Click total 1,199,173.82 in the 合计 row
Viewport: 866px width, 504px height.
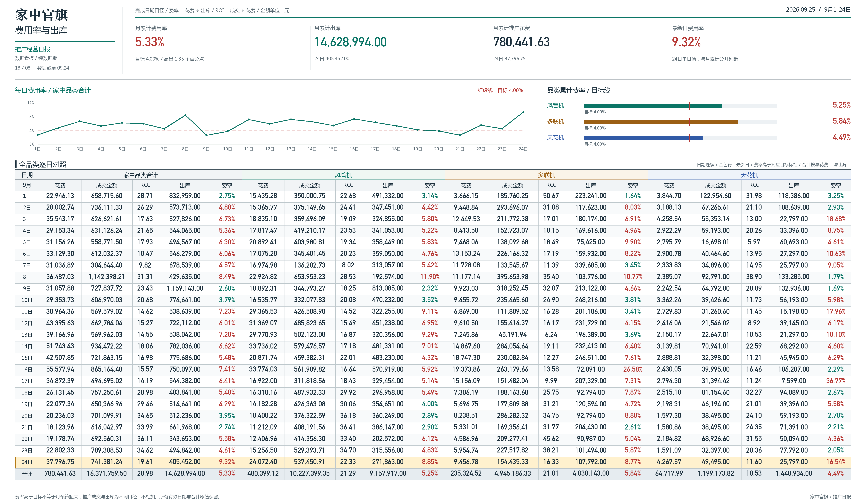tap(716, 474)
